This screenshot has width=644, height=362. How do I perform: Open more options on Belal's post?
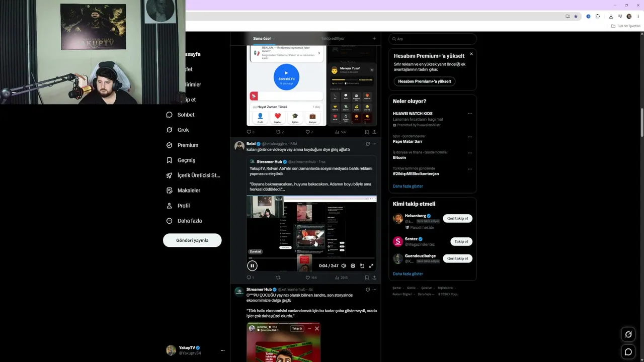374,144
